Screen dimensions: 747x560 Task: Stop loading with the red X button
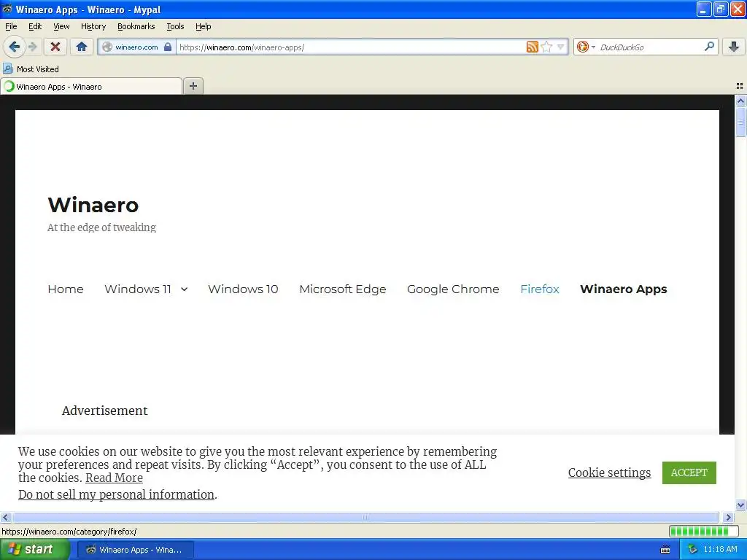[55, 47]
